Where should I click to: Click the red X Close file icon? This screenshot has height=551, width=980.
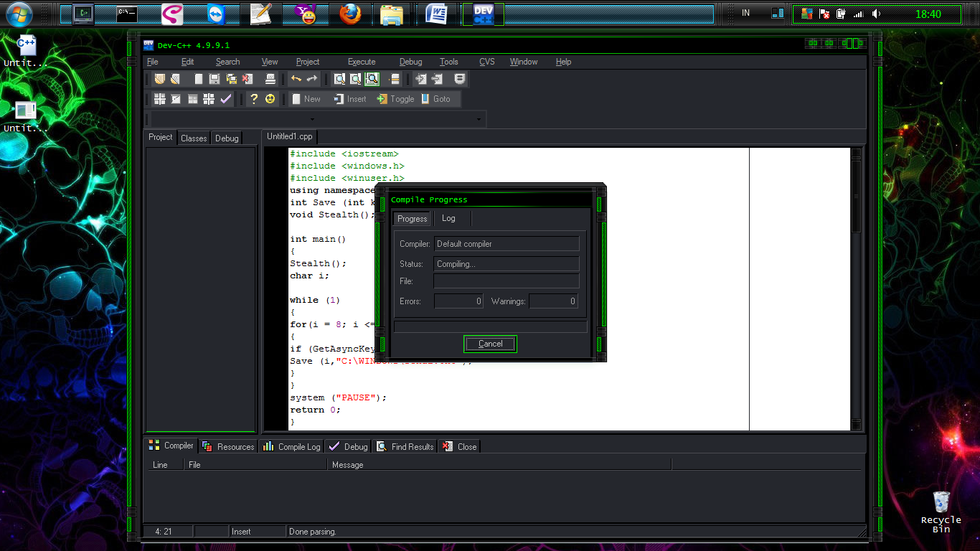point(248,79)
